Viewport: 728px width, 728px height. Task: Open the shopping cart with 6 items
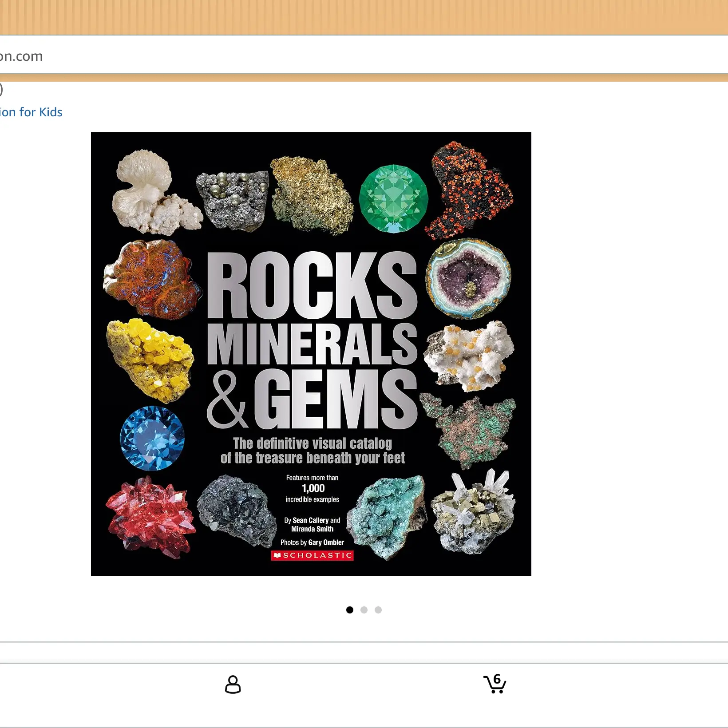point(495,684)
